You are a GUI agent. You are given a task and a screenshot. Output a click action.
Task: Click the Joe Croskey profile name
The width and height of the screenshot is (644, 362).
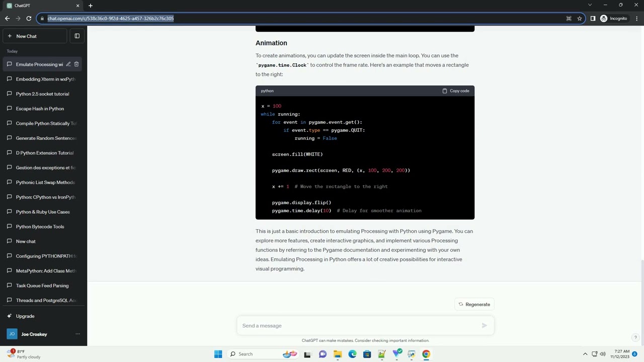pos(34,334)
